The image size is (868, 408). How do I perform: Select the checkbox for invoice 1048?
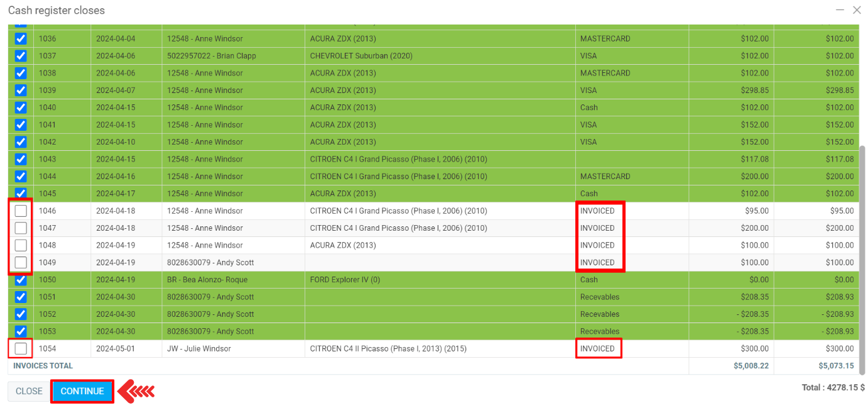pyautogui.click(x=21, y=245)
